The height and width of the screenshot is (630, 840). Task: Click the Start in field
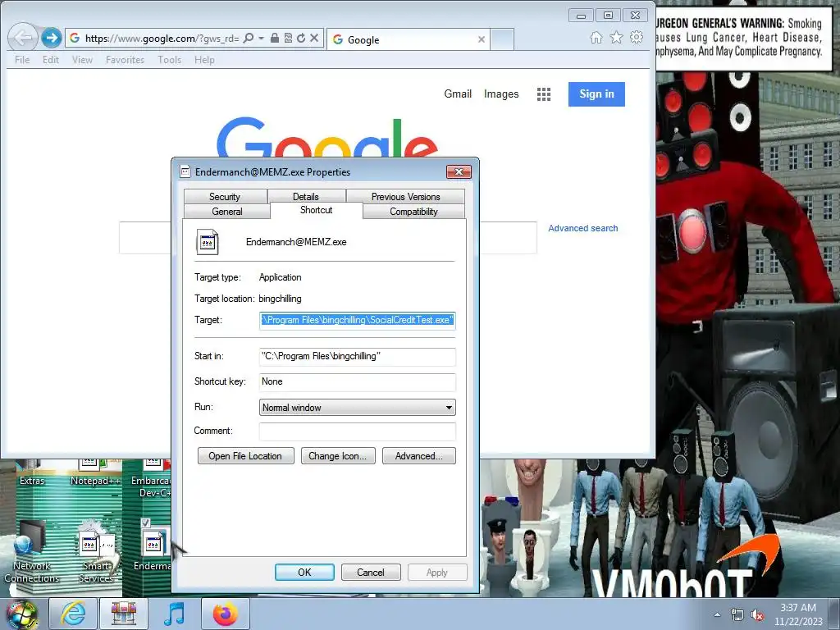pyautogui.click(x=358, y=356)
